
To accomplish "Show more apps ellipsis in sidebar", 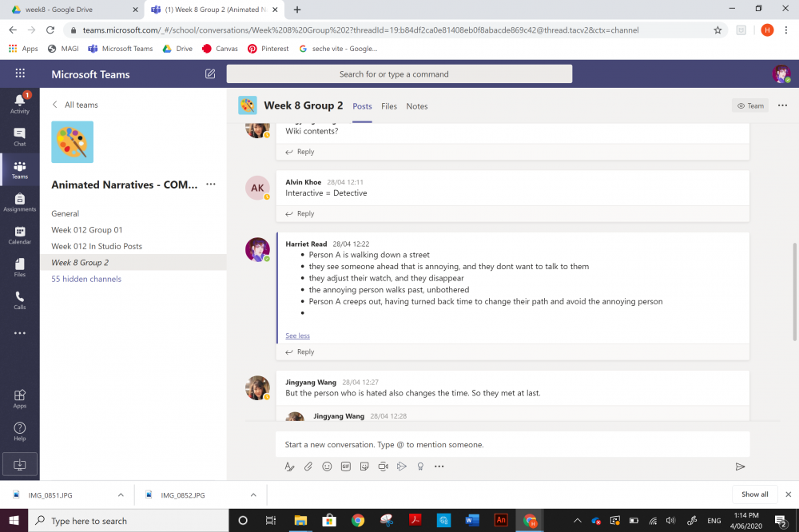I will [19, 333].
